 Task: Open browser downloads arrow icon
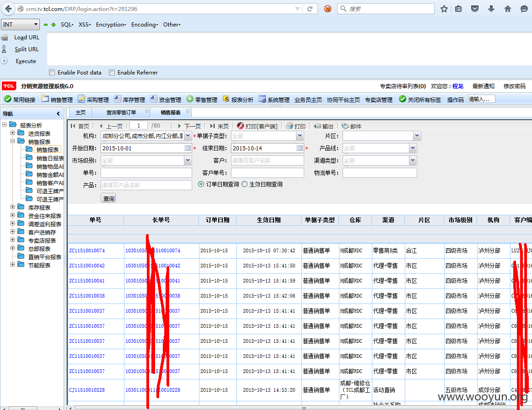(491, 9)
